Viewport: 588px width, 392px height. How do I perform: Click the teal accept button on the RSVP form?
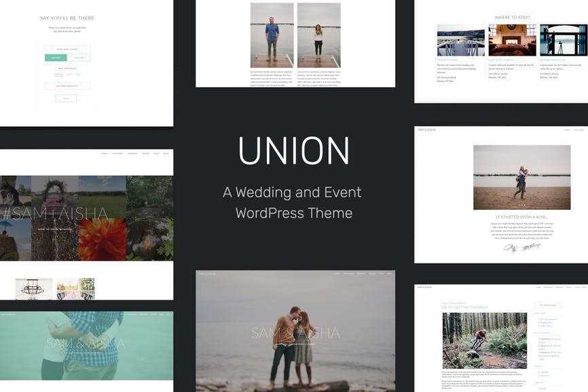pyautogui.click(x=56, y=58)
